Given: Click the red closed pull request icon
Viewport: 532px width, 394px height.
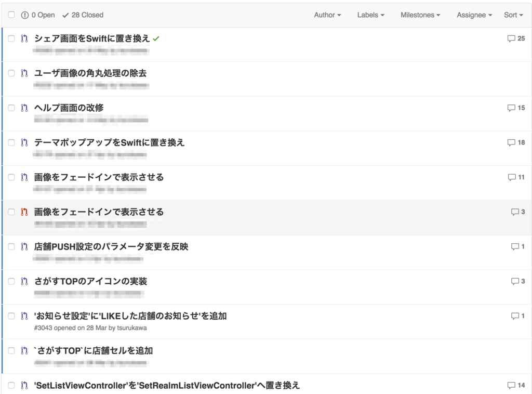Looking at the screenshot, I should (24, 212).
